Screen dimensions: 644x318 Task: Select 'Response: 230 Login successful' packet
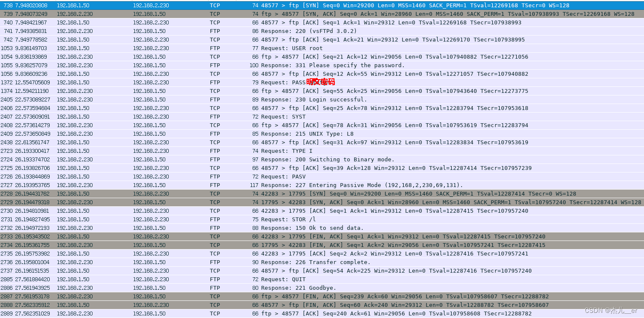tap(322, 100)
